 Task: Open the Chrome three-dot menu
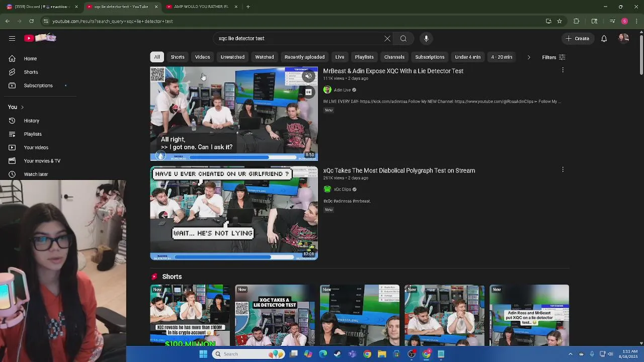[x=637, y=21]
